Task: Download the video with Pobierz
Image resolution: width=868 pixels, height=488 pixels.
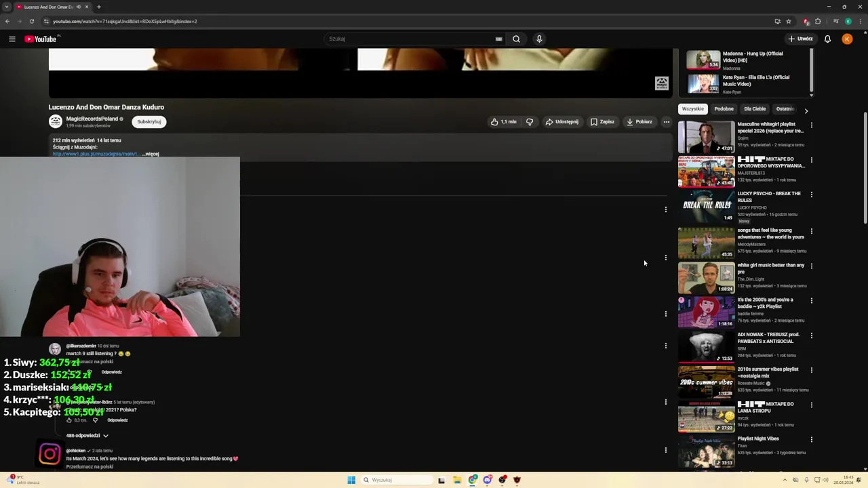Action: (x=639, y=122)
